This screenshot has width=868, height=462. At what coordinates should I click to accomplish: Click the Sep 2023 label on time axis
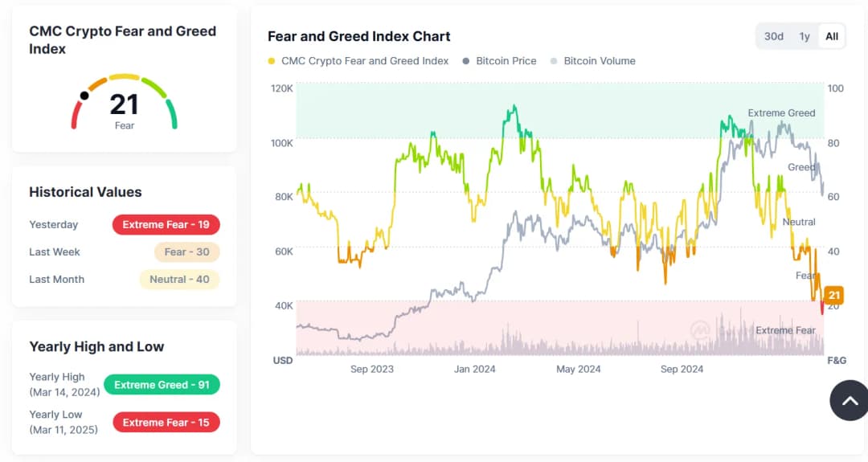point(372,370)
